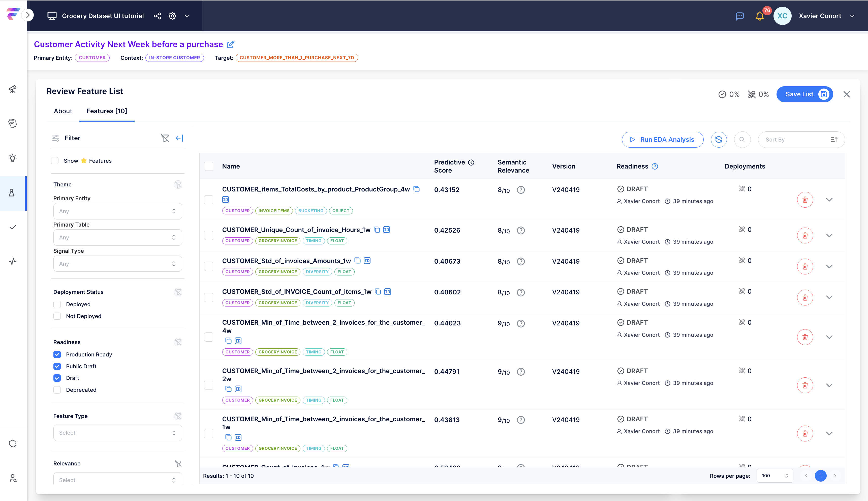Open notifications bell with 76 badge
Screen dimensions: 868x501
[x=760, y=16]
